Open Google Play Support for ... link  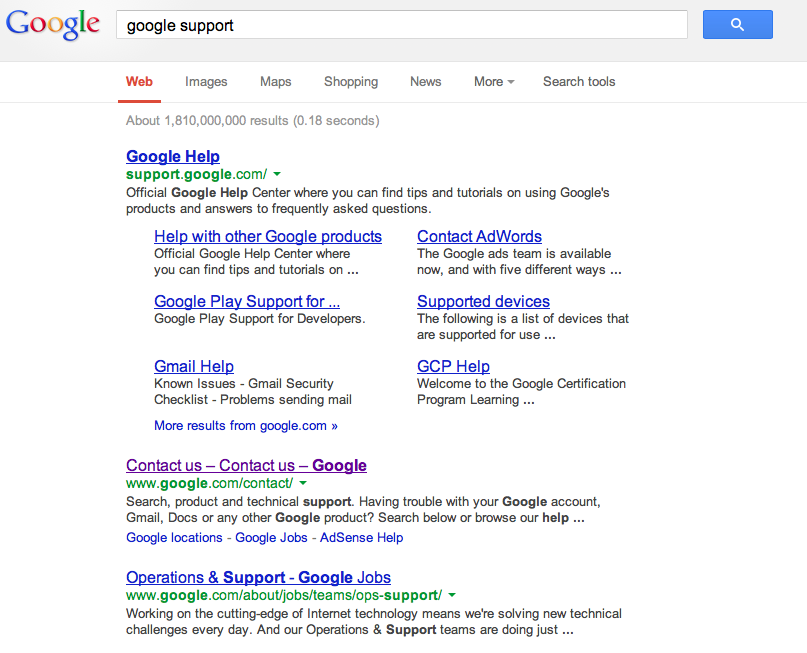point(247,301)
